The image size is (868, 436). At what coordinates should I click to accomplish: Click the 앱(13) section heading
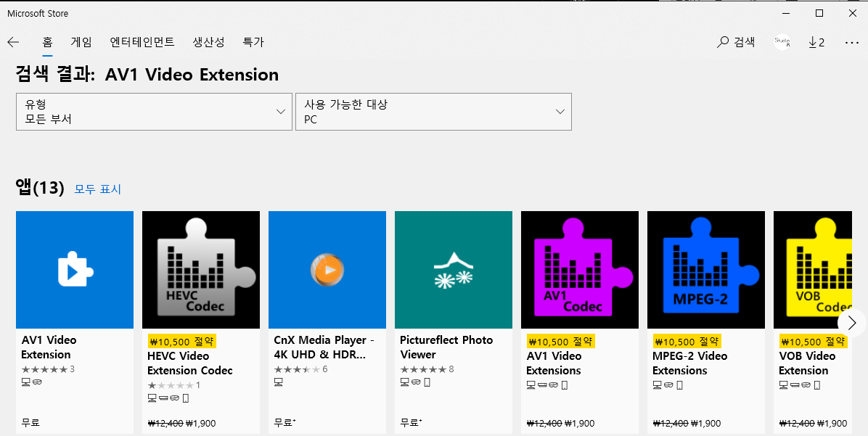(x=41, y=188)
